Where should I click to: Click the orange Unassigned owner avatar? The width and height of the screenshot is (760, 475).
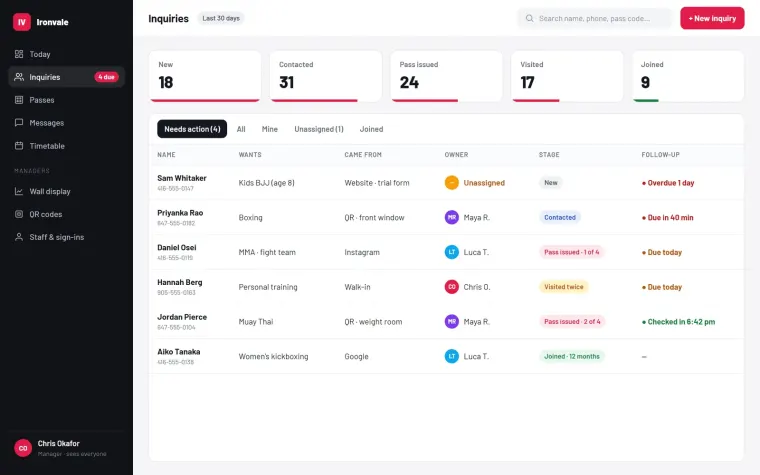(x=451, y=183)
